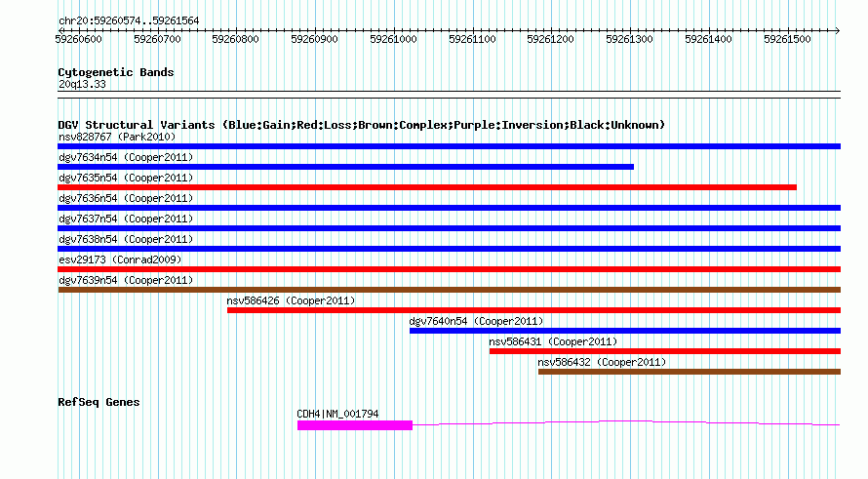Click the CDH4 magenta exon block

click(355, 425)
